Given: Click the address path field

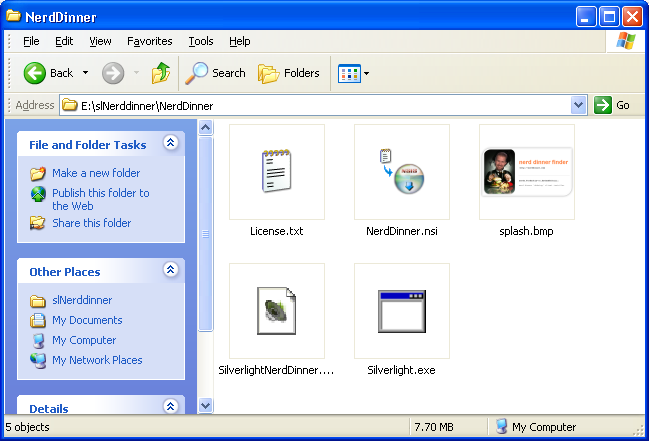Looking at the screenshot, I should click(325, 106).
